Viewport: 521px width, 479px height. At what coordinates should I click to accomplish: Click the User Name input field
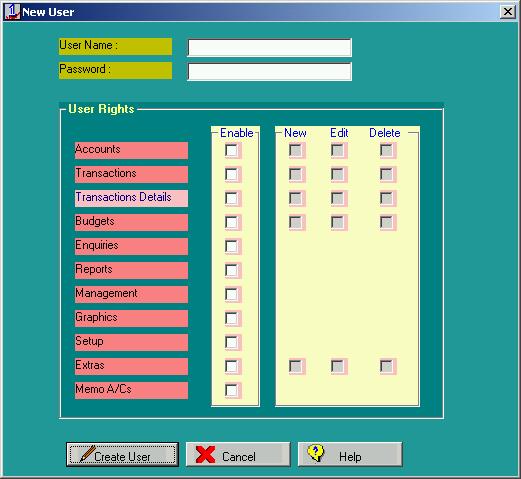click(269, 47)
